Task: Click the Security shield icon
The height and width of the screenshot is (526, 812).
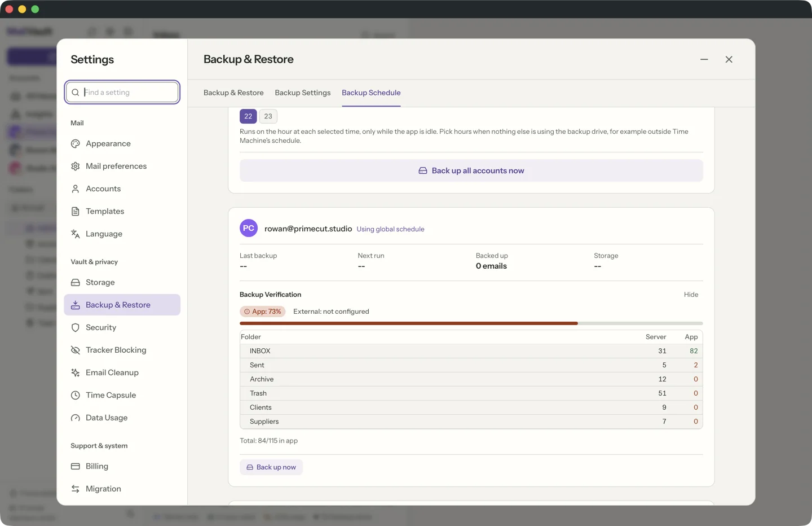Action: coord(76,328)
